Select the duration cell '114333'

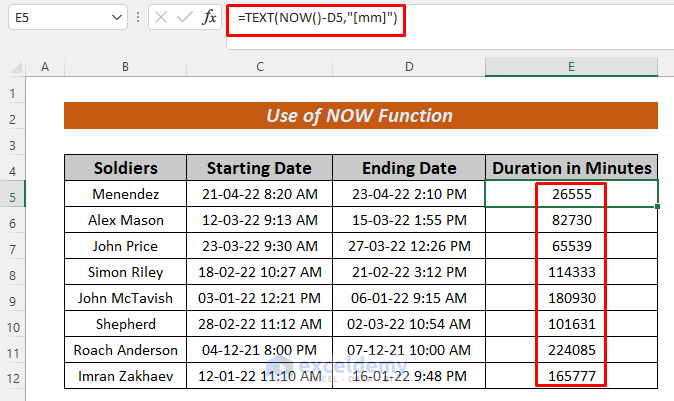(x=572, y=272)
